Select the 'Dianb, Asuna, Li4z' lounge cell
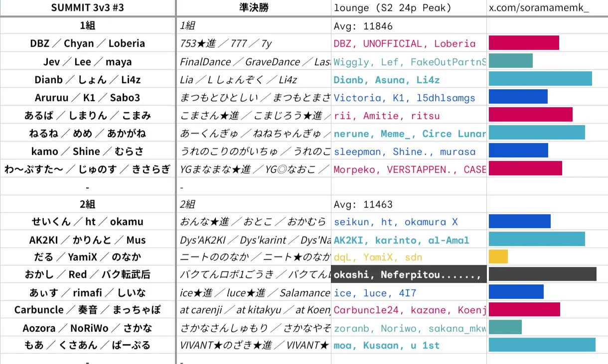The width and height of the screenshot is (608, 364). pos(409,80)
